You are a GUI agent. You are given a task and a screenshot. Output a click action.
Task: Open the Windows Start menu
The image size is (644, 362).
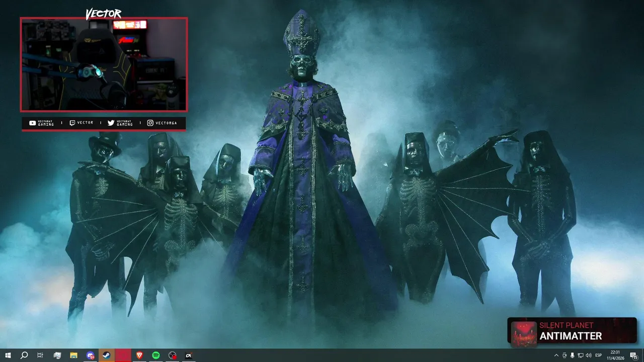(8, 355)
